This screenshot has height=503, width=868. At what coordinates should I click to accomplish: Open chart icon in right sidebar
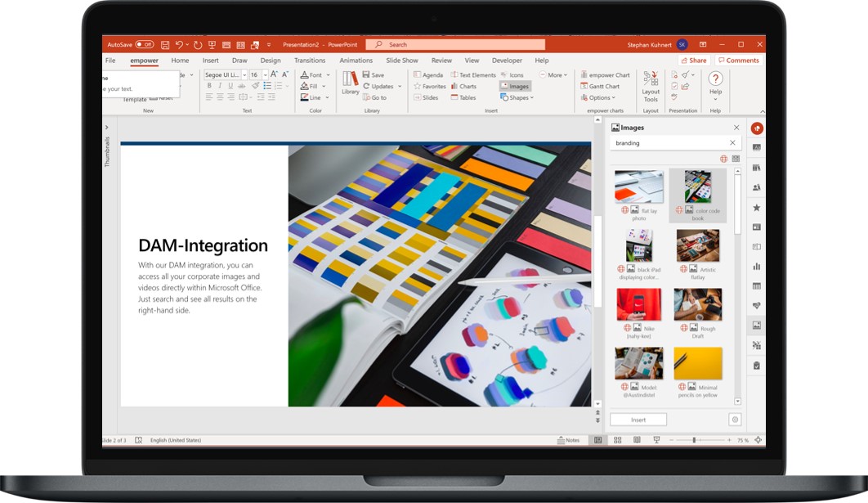click(757, 267)
